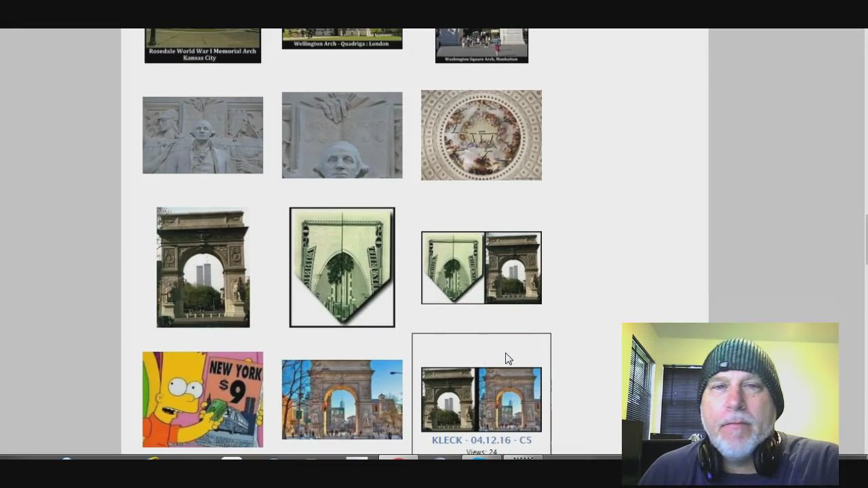Click the blank white area right of the Capitol fresco
This screenshot has height=488, width=868.
point(624,136)
